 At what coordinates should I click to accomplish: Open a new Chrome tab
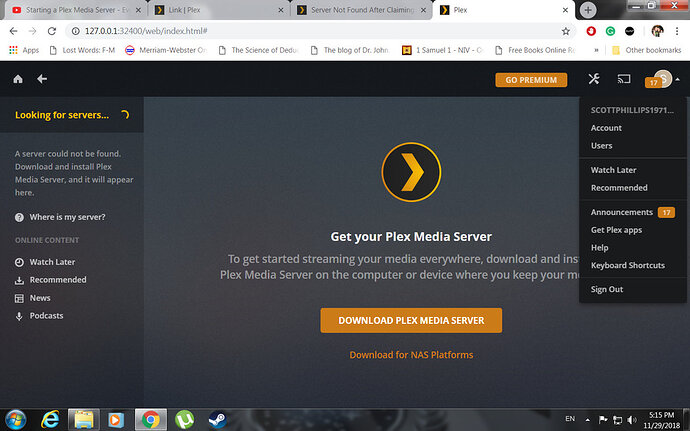588,10
